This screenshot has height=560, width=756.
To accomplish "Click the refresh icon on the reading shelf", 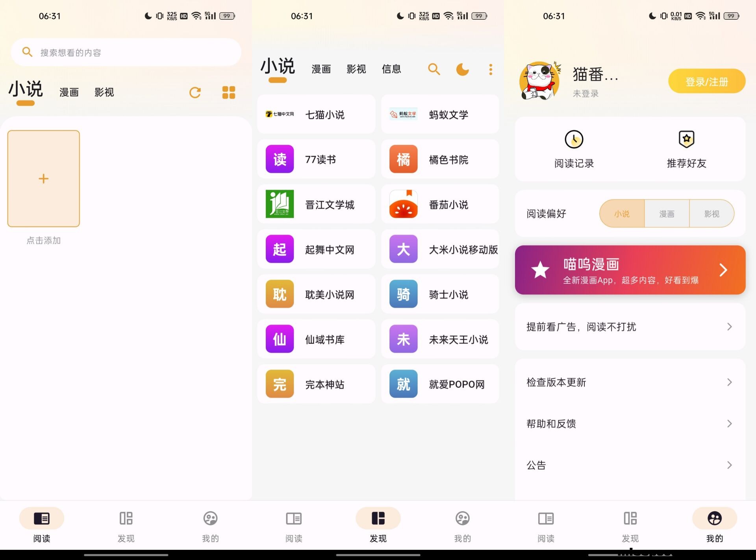I will tap(195, 92).
